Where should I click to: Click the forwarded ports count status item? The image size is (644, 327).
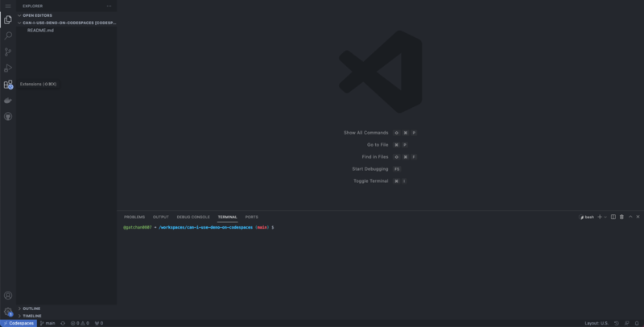[x=99, y=323]
